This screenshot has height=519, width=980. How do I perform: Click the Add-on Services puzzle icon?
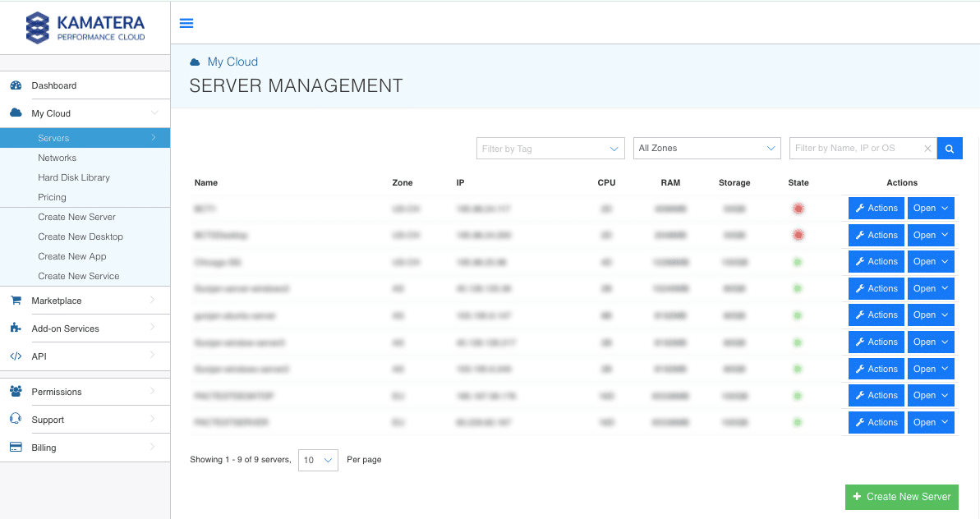click(16, 328)
